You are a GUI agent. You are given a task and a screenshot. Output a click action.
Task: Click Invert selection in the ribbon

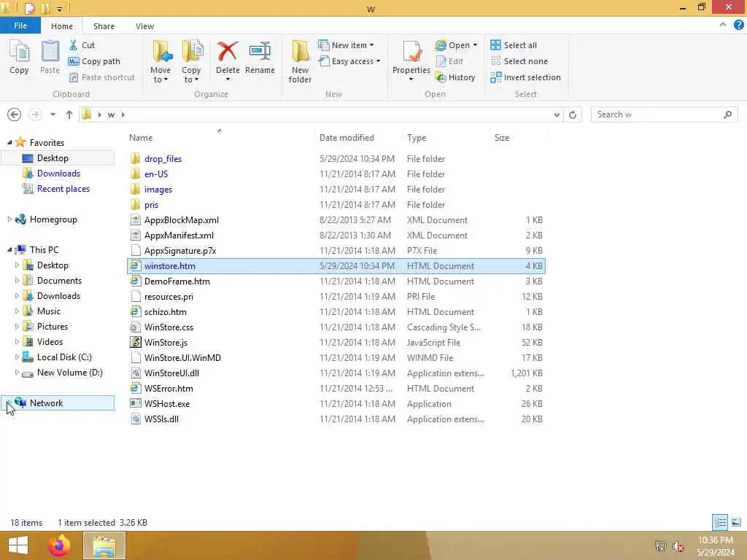point(525,77)
